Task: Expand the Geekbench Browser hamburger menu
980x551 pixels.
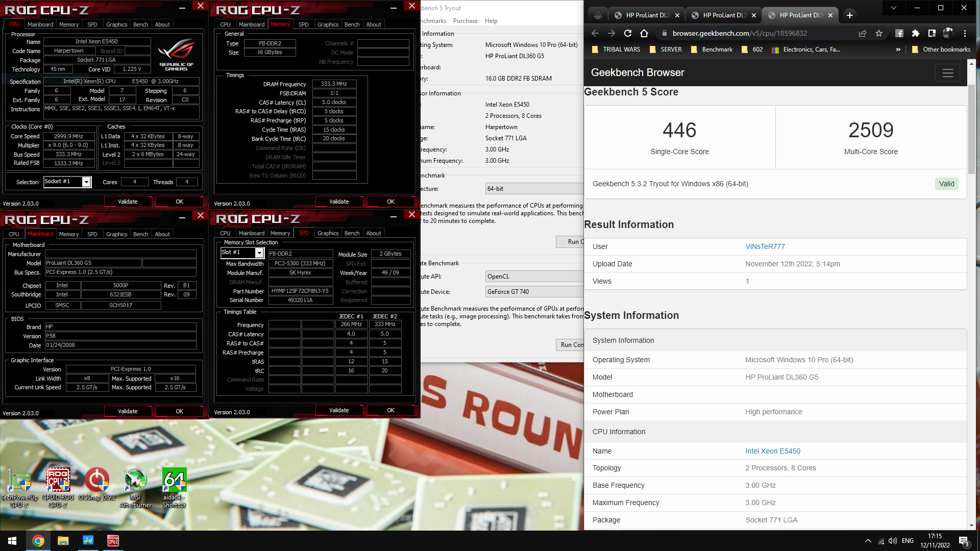Action: coord(948,73)
